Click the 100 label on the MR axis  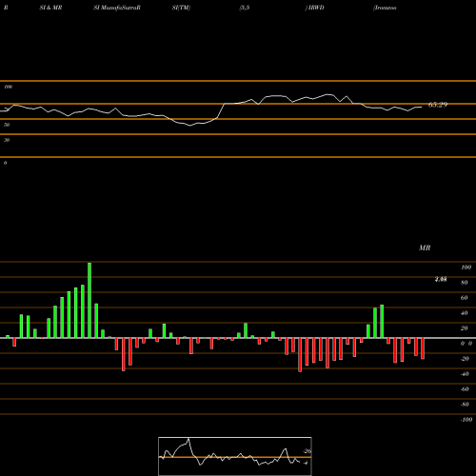click(466, 268)
